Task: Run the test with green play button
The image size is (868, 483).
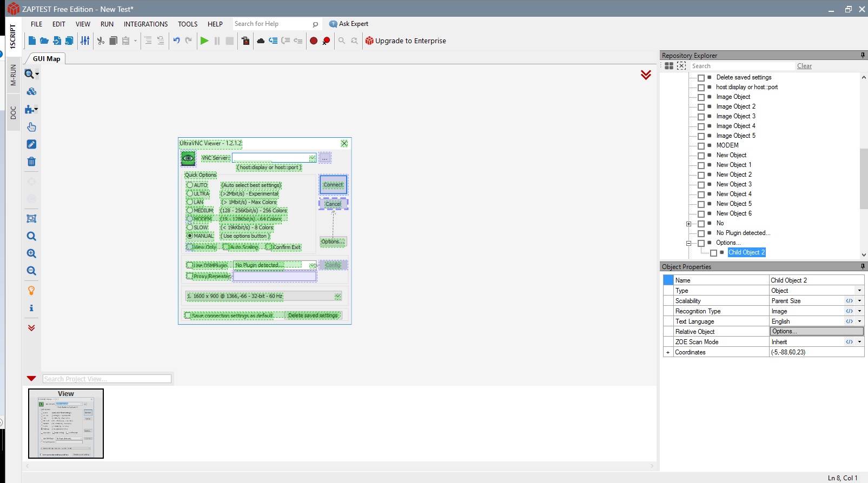Action: [x=204, y=41]
